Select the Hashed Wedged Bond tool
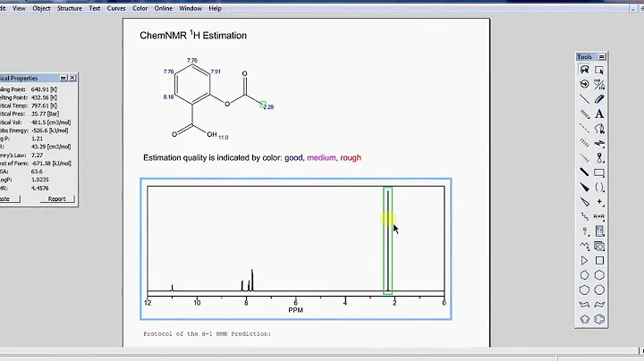Image resolution: width=644 pixels, height=361 pixels. point(584,158)
